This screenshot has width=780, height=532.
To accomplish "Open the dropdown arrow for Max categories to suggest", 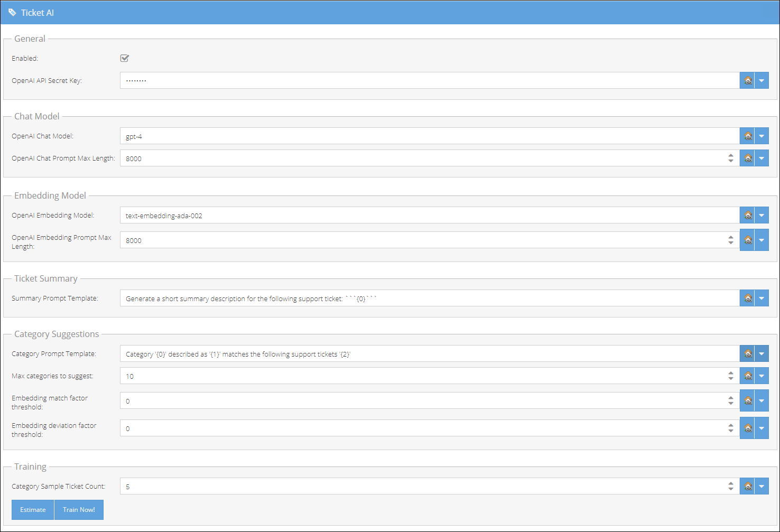I will click(x=762, y=376).
